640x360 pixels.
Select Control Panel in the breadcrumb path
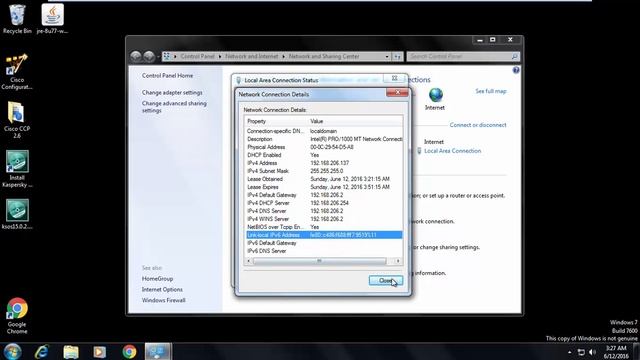197,56
